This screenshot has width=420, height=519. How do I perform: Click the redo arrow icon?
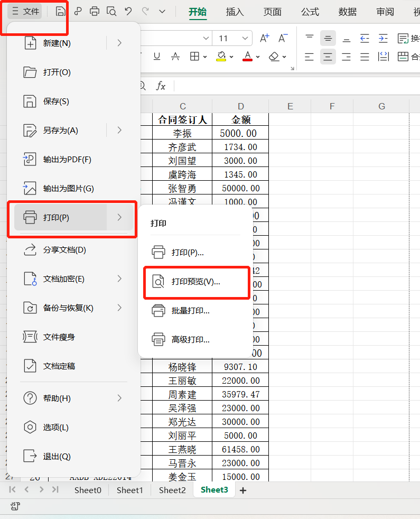(x=145, y=11)
